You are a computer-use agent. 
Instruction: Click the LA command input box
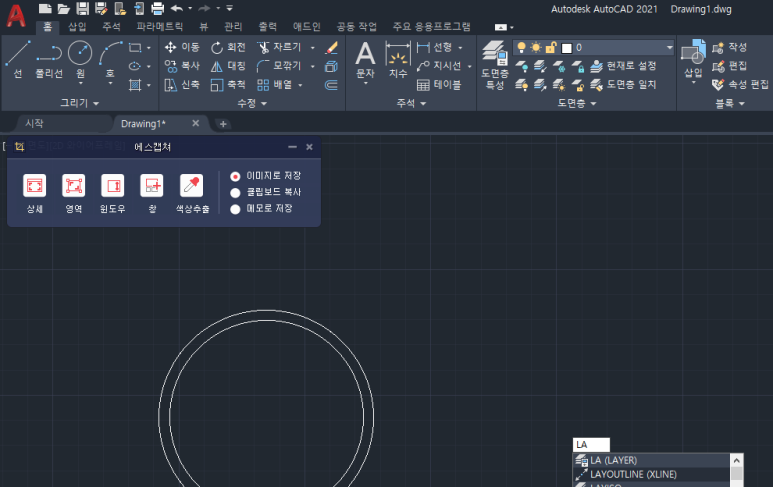coord(591,445)
